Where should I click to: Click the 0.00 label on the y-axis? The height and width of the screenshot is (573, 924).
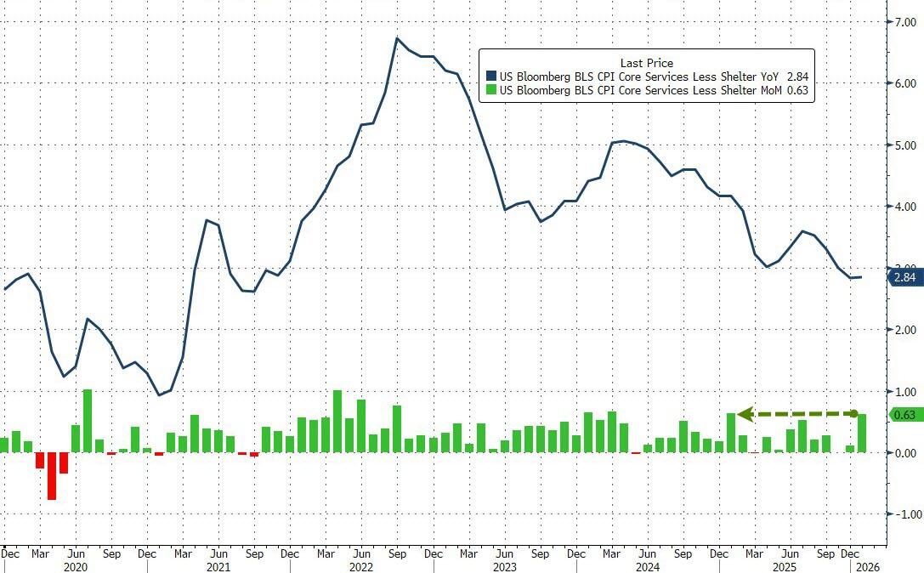(902, 453)
